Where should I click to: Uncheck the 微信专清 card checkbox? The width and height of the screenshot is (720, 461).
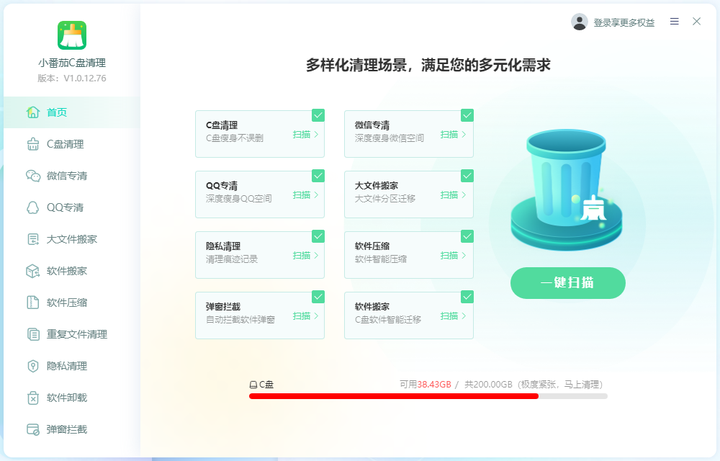[467, 115]
